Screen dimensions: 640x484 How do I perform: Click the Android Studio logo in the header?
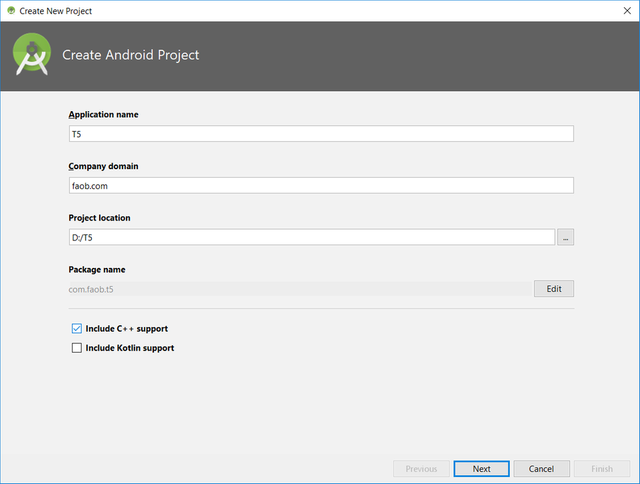(x=32, y=54)
